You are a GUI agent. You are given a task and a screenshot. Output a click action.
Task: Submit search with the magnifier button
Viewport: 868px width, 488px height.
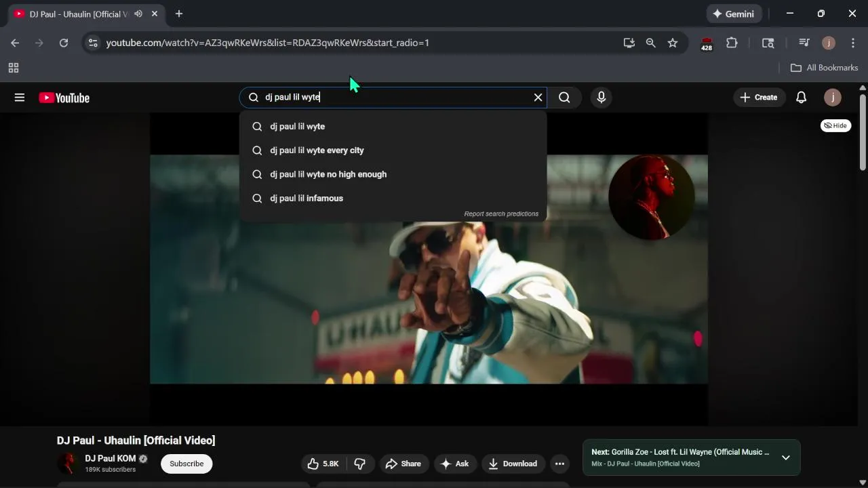(x=564, y=98)
